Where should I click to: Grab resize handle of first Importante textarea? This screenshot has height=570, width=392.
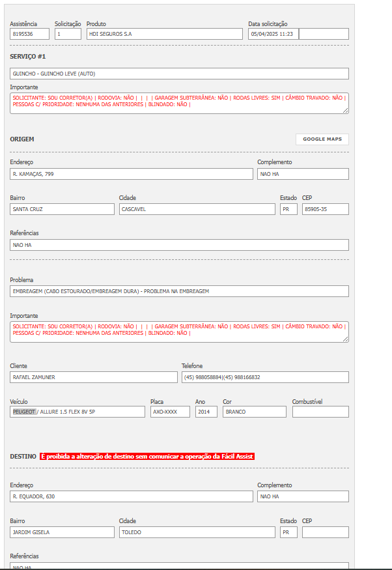(346, 111)
